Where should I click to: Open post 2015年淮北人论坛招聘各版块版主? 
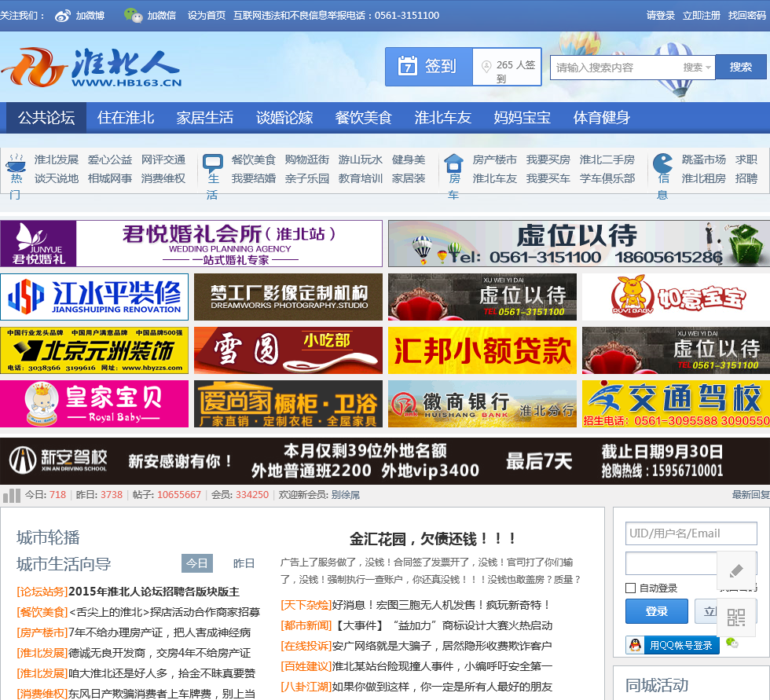[x=154, y=592]
